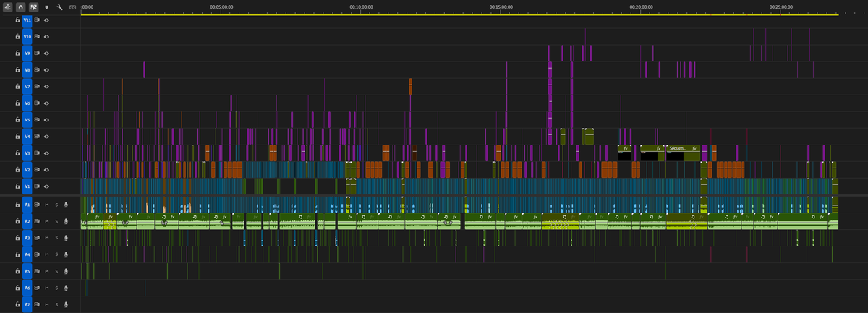Toggle sync lock on track A6
Screen dimensions: 868x313
click(x=37, y=288)
